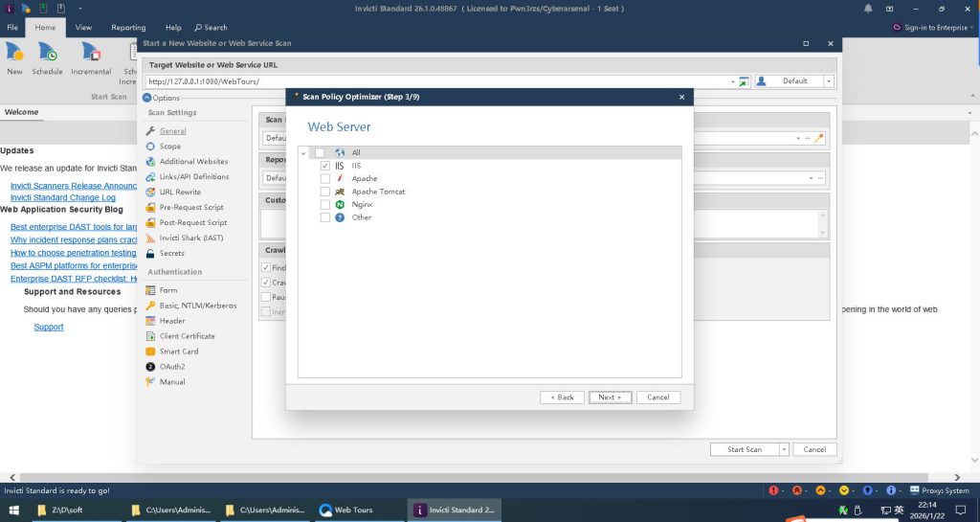Click the Apache Tomcat cat icon
The height and width of the screenshot is (522, 980).
[x=340, y=192]
